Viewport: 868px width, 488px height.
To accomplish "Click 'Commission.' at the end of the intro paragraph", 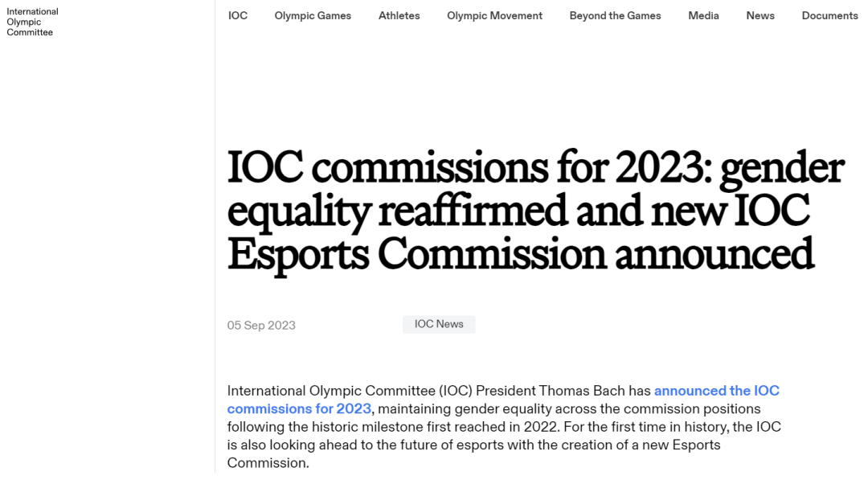I will click(x=268, y=463).
